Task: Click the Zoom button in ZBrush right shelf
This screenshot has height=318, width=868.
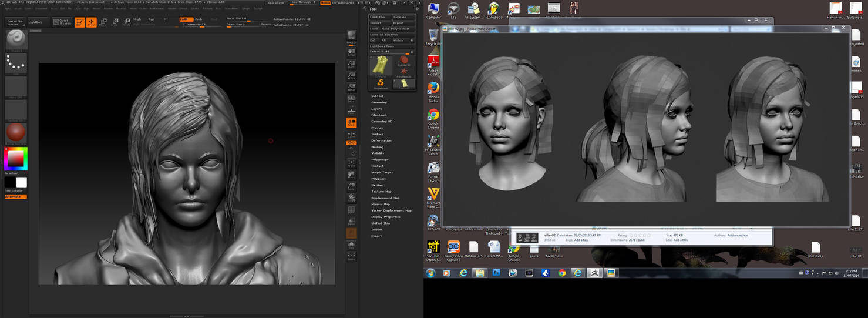Action: [x=351, y=63]
